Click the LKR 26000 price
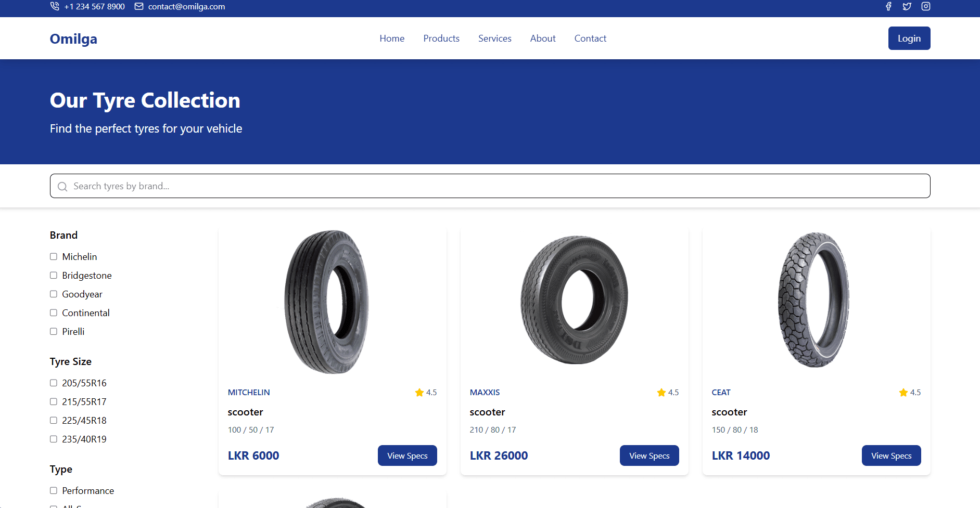The width and height of the screenshot is (980, 508). point(499,455)
